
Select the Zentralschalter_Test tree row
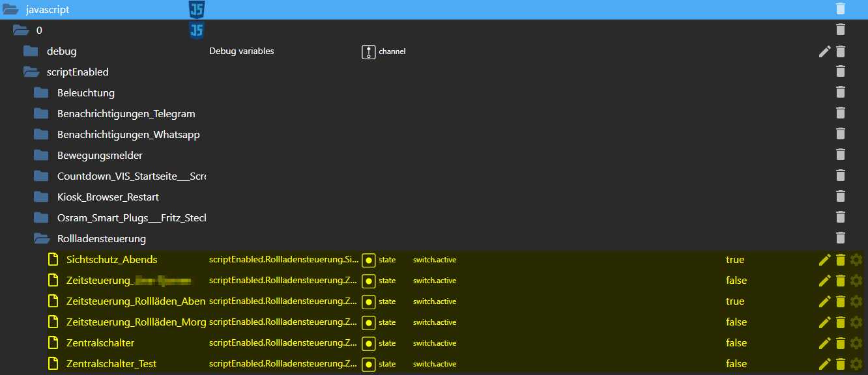pyautogui.click(x=433, y=364)
